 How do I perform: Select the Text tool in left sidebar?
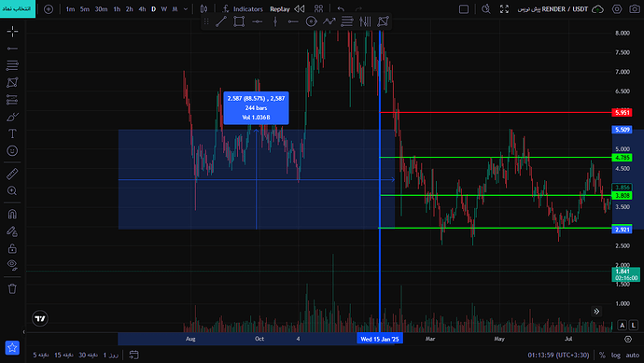[12, 133]
